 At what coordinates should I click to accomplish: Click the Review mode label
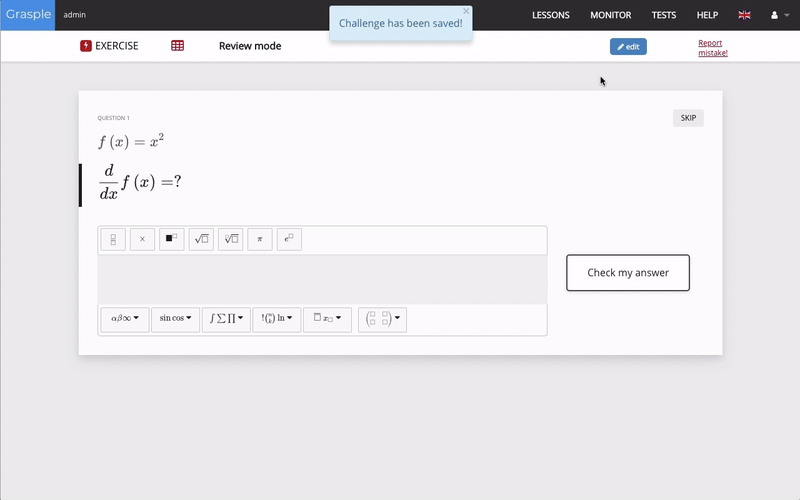[x=250, y=46]
